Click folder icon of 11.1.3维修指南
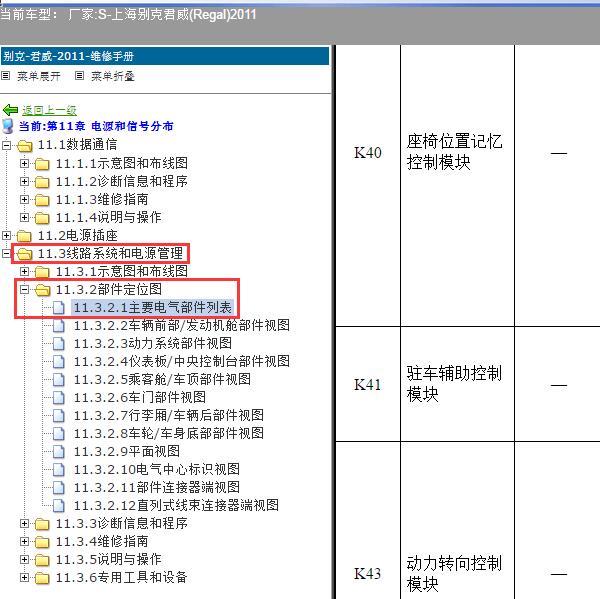Viewport: 600px width, 599px height. pos(42,200)
